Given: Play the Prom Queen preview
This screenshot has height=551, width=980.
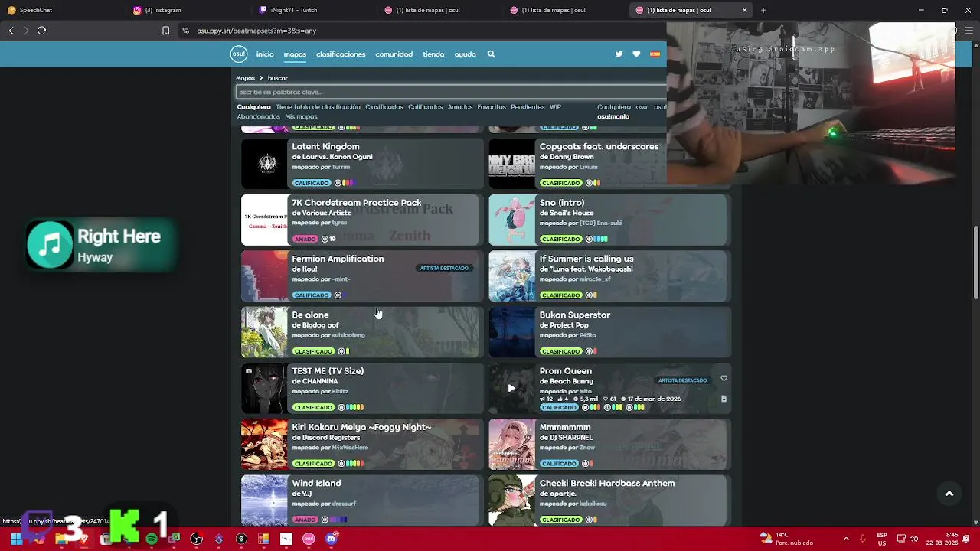Looking at the screenshot, I should (511, 388).
